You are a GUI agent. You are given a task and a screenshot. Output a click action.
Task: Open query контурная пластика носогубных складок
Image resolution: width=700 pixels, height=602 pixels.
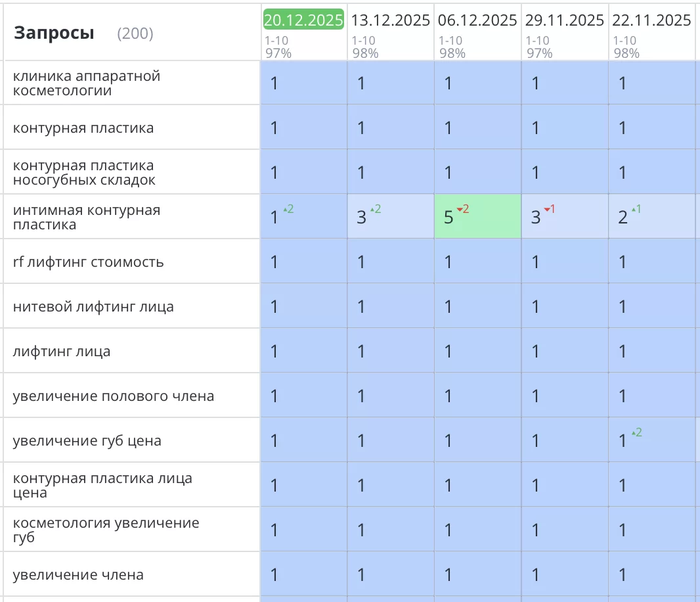84,173
